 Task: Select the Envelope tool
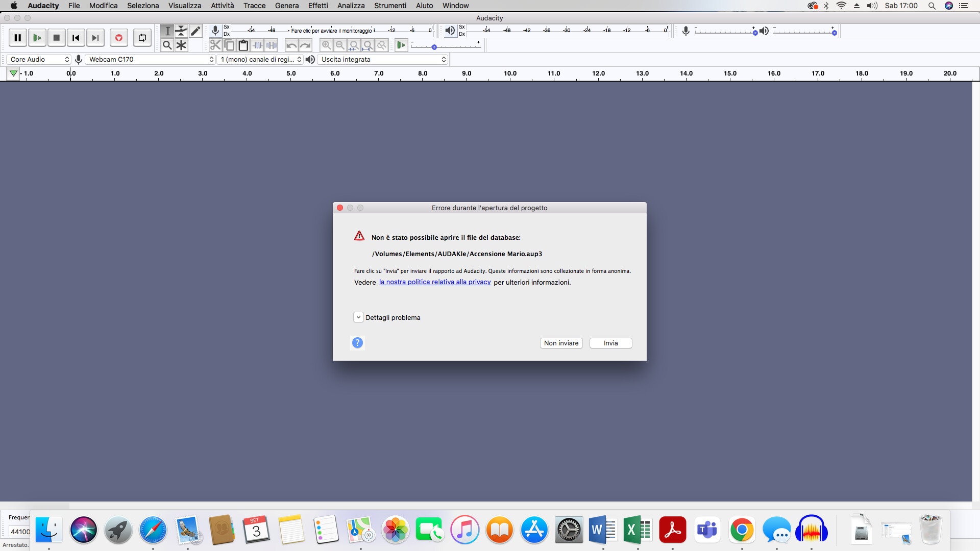pos(181,31)
